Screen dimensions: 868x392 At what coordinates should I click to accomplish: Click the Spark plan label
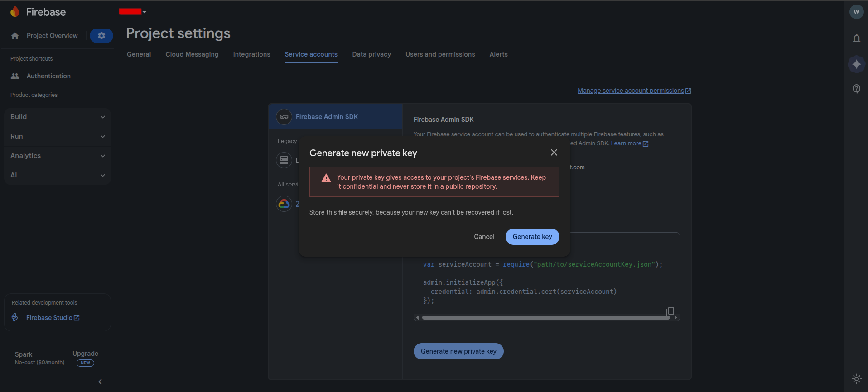(24, 354)
